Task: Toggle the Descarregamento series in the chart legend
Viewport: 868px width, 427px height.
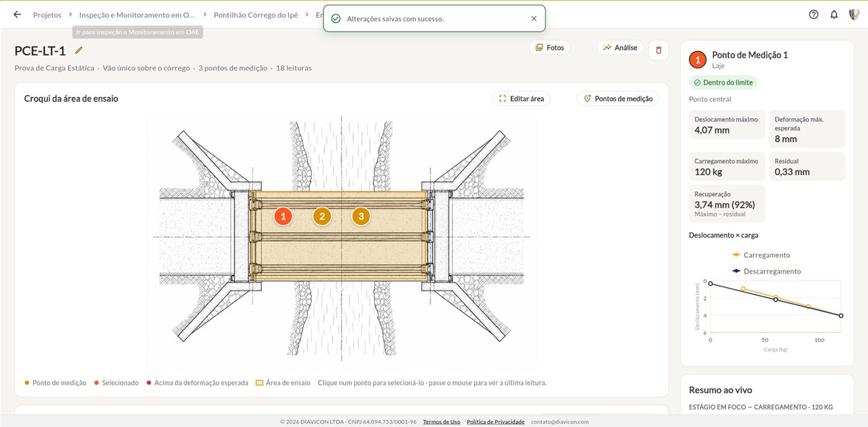Action: click(x=766, y=272)
